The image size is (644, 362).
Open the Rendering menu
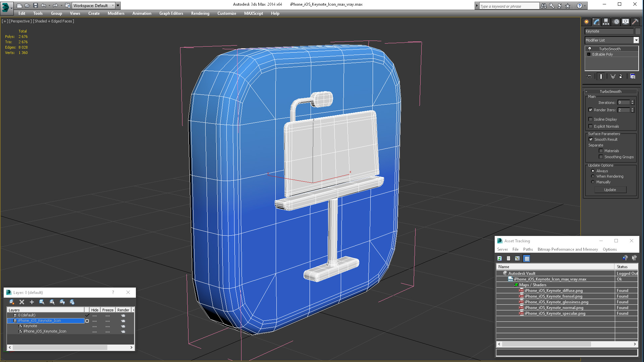click(x=200, y=13)
